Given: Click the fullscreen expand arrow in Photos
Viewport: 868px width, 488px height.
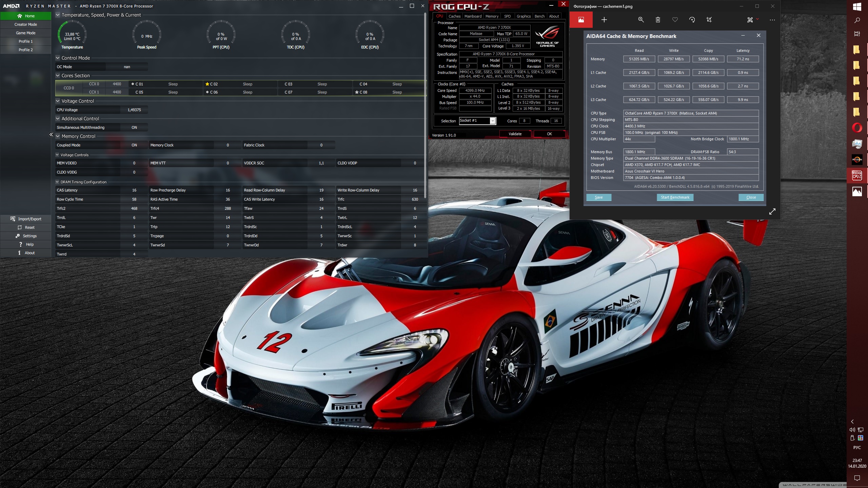Looking at the screenshot, I should coord(772,211).
